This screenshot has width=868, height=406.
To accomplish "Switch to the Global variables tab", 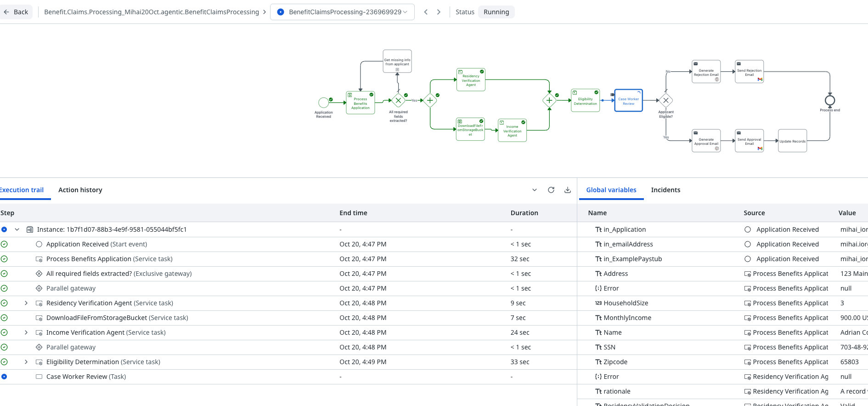I will (x=611, y=190).
